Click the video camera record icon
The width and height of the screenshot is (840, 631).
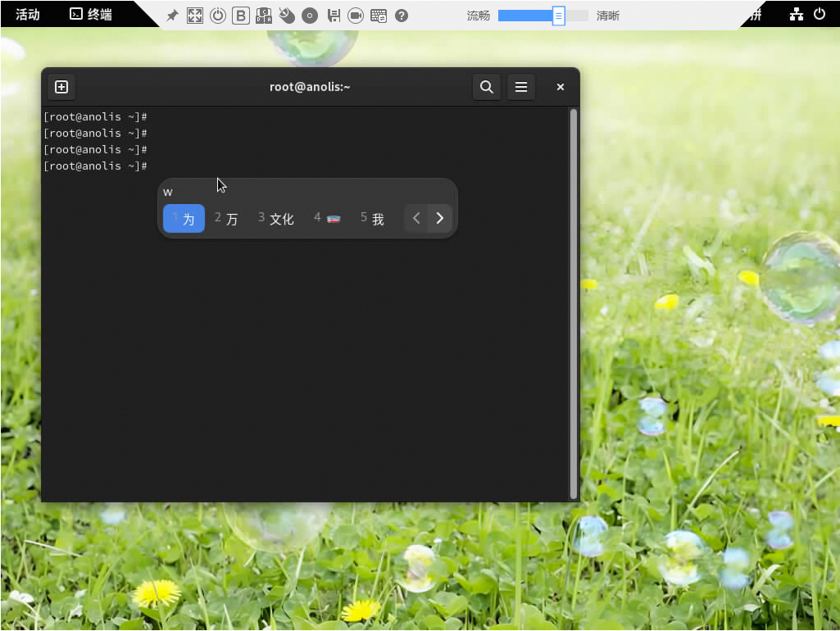pyautogui.click(x=356, y=16)
